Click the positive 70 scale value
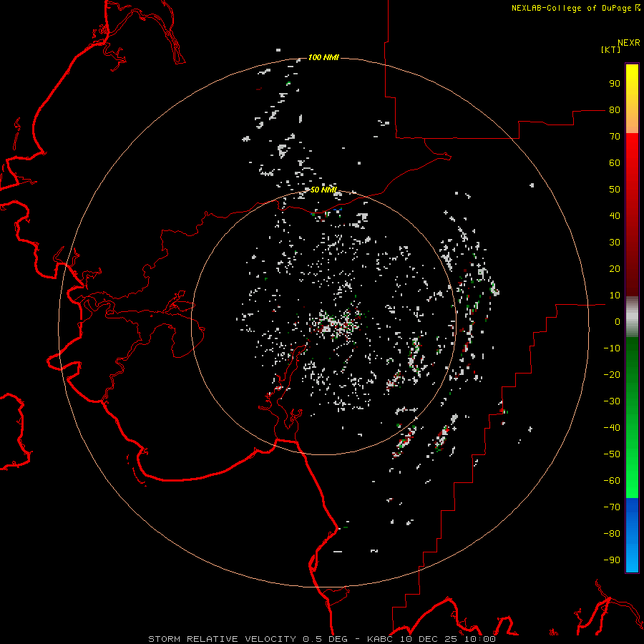The width and height of the screenshot is (644, 644). point(615,137)
